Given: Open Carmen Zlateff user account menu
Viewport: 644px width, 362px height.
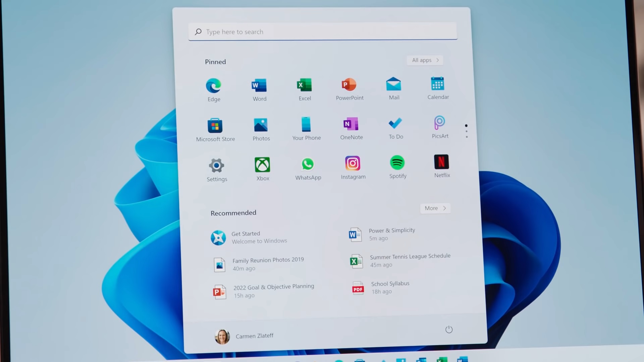Looking at the screenshot, I should pyautogui.click(x=244, y=336).
